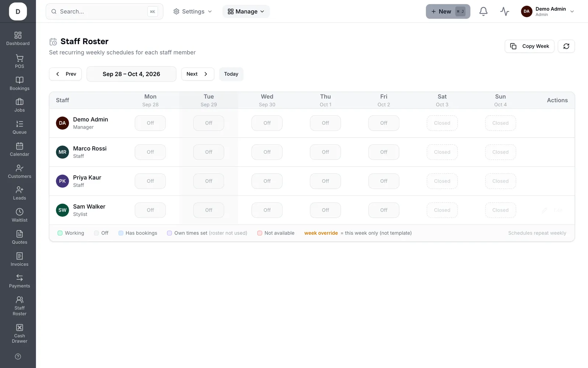Go to Bookings in the sidebar

pyautogui.click(x=19, y=84)
